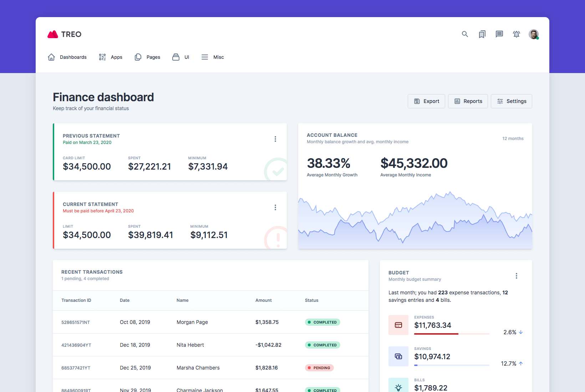The width and height of the screenshot is (585, 392).
Task: Click the Export button
Action: coord(426,101)
